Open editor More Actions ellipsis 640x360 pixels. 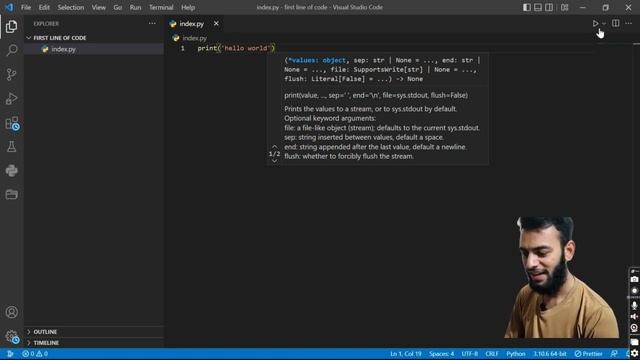pos(629,23)
